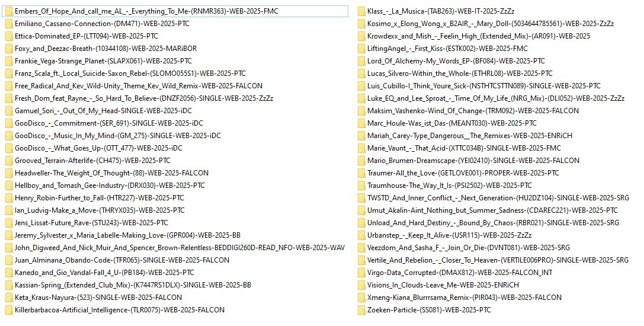Select folder icon of Luke_EQ_and_Lee_Sproat
644x326 pixels.
pos(361,98)
